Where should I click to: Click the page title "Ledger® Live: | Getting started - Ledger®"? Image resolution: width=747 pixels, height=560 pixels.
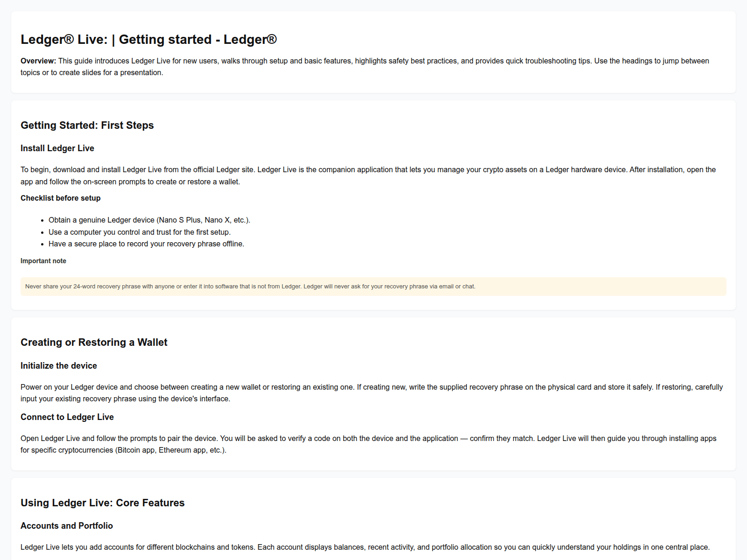pyautogui.click(x=148, y=40)
